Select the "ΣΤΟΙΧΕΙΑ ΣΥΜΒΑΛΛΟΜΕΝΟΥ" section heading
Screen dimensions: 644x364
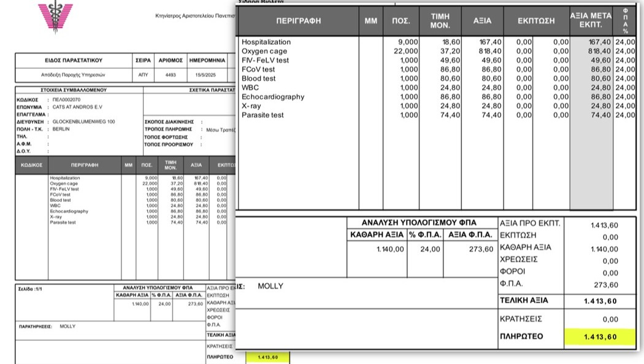click(74, 90)
